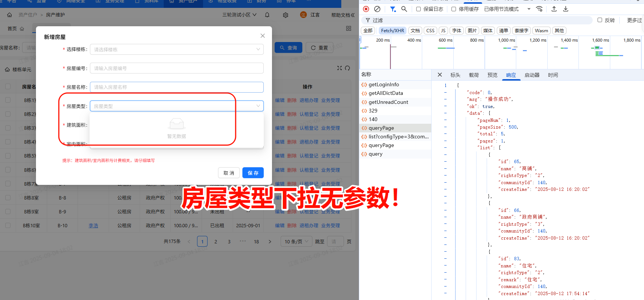Open the 房屋类型 dropdown
The image size is (644, 300).
[x=176, y=106]
